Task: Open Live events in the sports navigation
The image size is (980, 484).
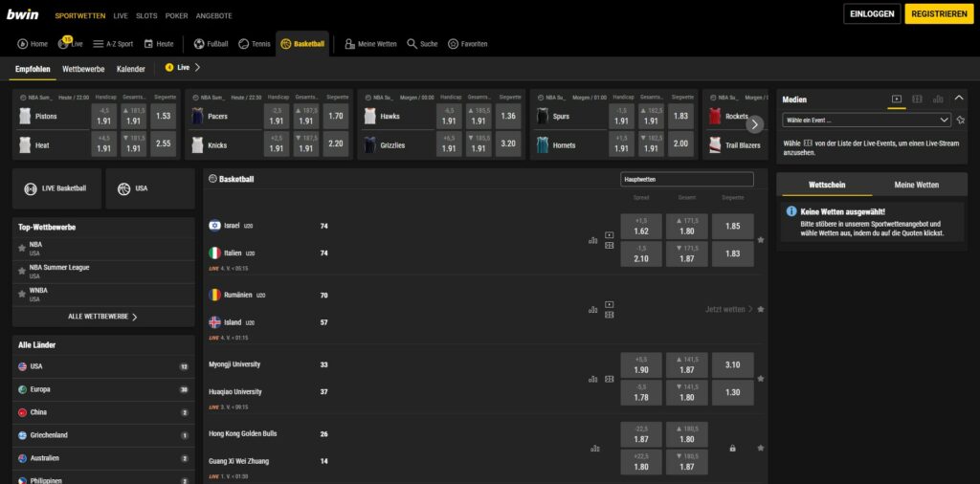Action: click(x=70, y=44)
